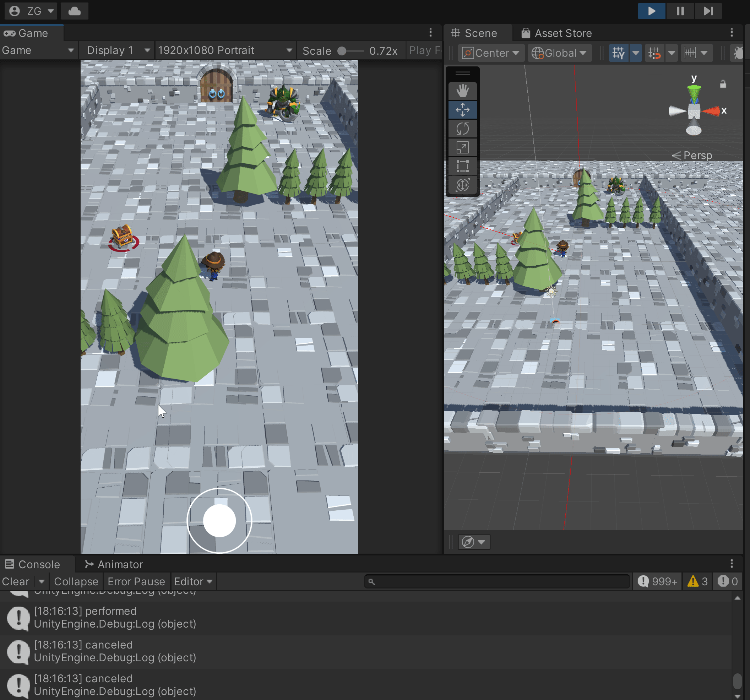Click the console search field
The image size is (750, 700).
[x=497, y=581]
